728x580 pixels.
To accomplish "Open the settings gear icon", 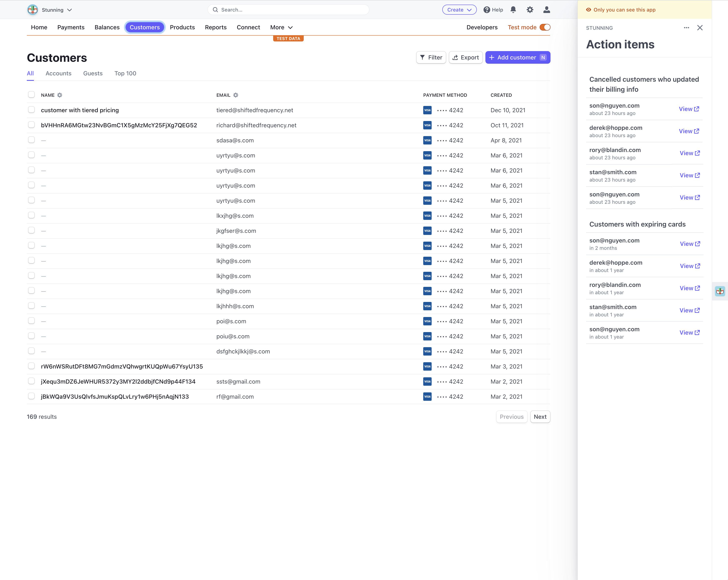I will [530, 10].
